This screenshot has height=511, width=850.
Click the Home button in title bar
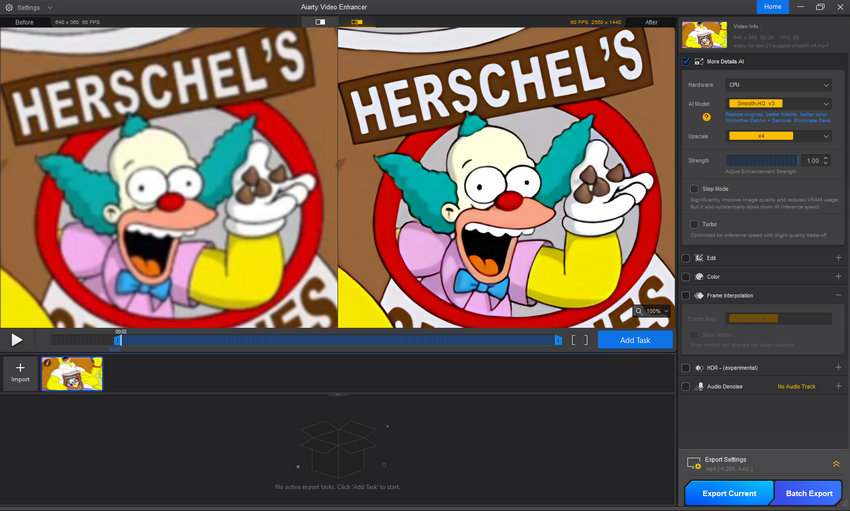click(x=772, y=7)
